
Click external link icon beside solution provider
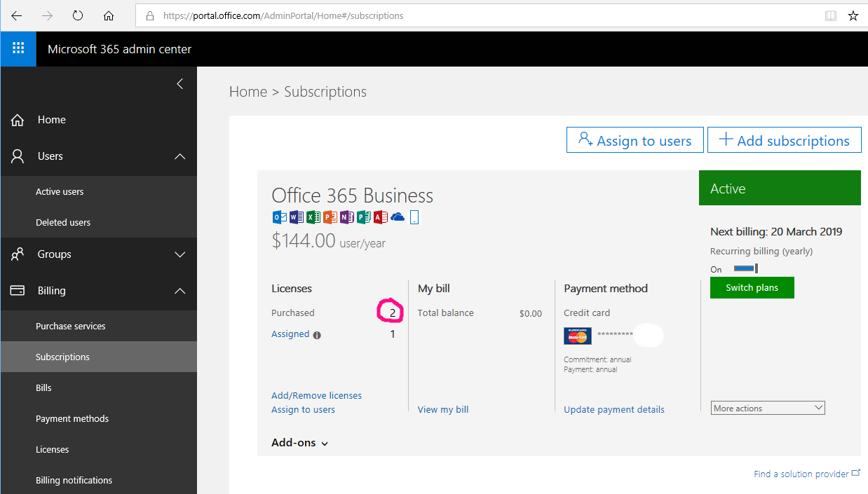point(855,474)
